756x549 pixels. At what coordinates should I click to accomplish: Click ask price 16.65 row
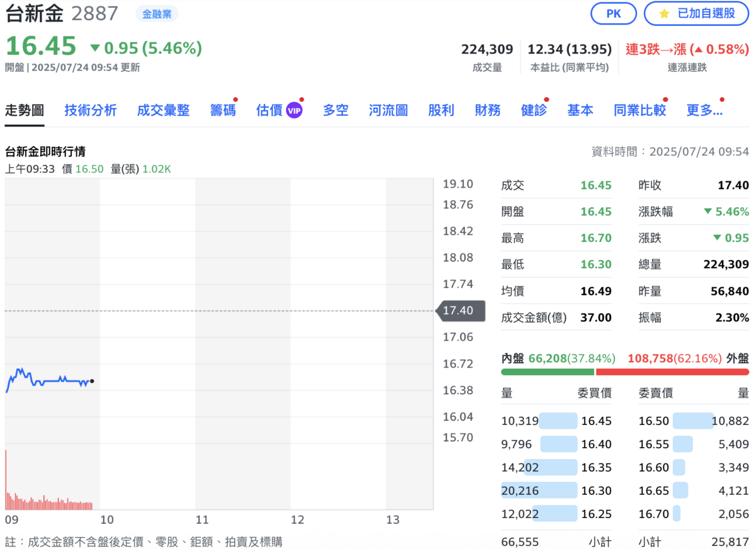pyautogui.click(x=694, y=490)
